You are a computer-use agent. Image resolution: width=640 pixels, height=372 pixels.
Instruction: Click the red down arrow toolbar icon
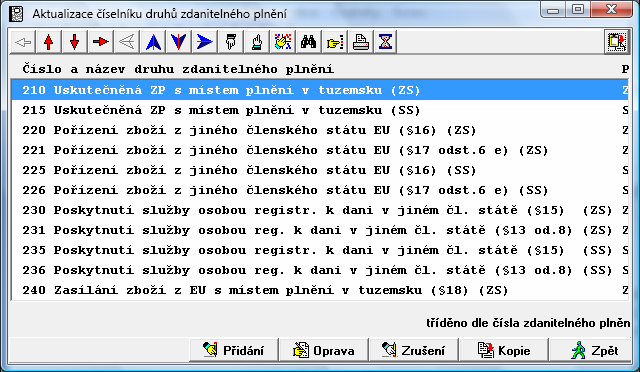point(74,42)
